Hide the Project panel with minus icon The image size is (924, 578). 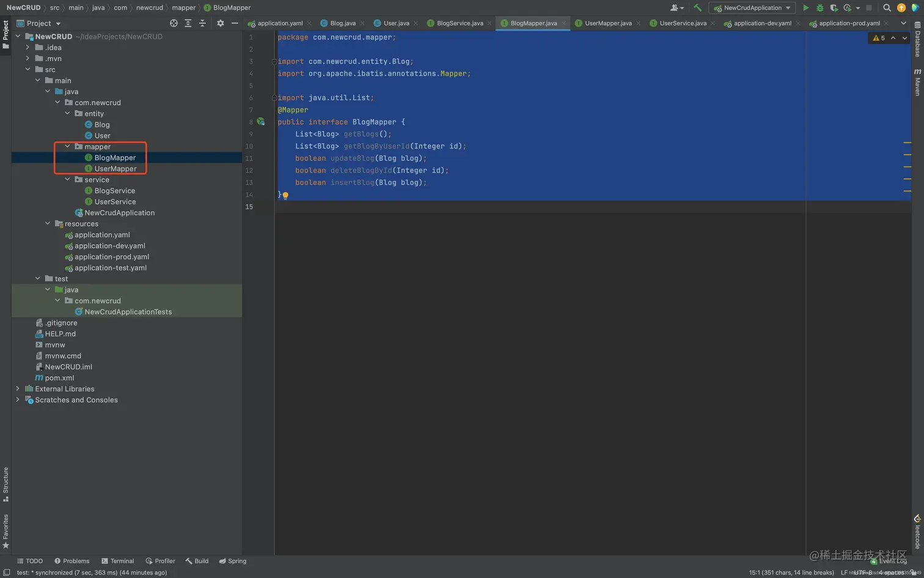(x=235, y=23)
